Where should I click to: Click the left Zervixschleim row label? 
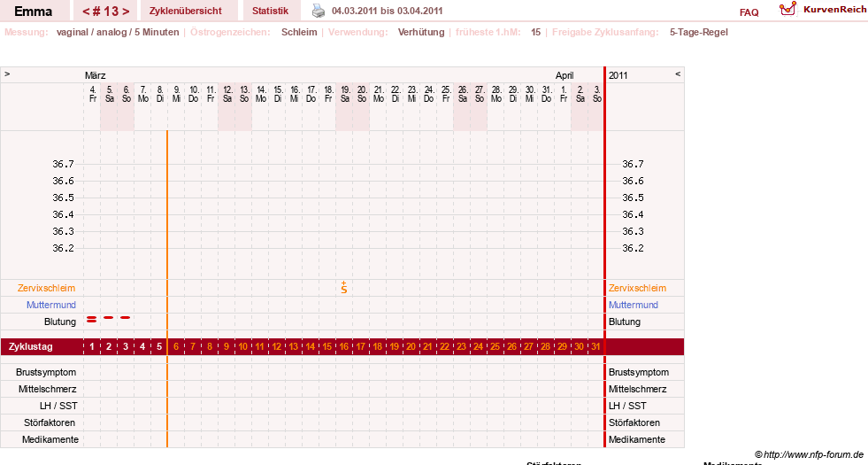coord(47,288)
